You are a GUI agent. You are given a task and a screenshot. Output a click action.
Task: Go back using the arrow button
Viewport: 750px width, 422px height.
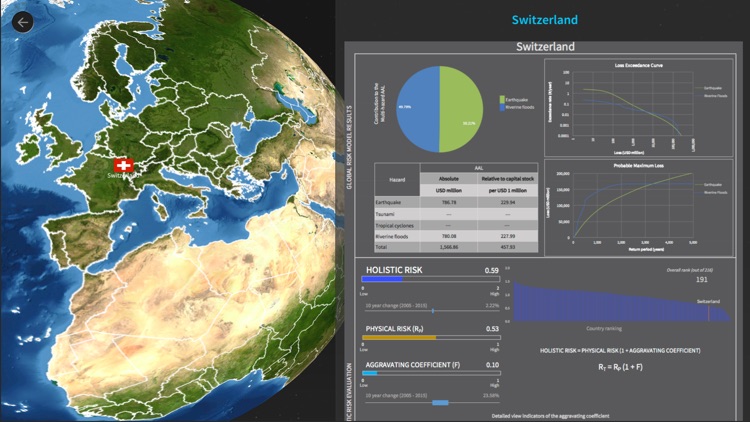pyautogui.click(x=22, y=22)
